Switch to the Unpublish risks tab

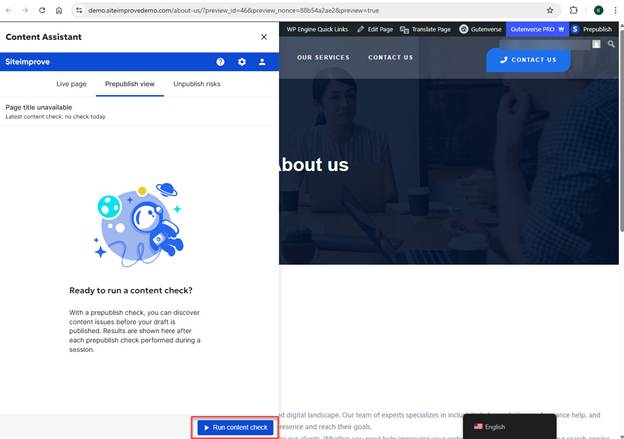[197, 84]
